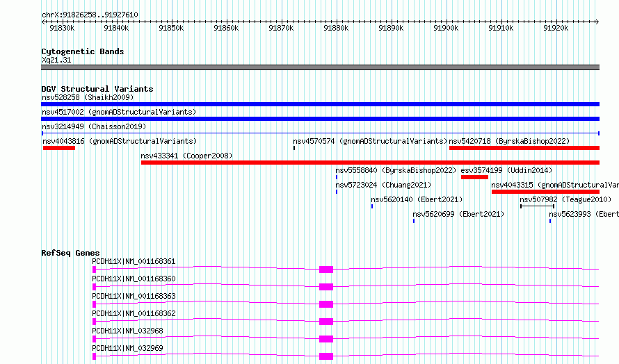Click the nsv4043315 gnomAD variant label
The width and height of the screenshot is (619, 364).
pos(555,185)
